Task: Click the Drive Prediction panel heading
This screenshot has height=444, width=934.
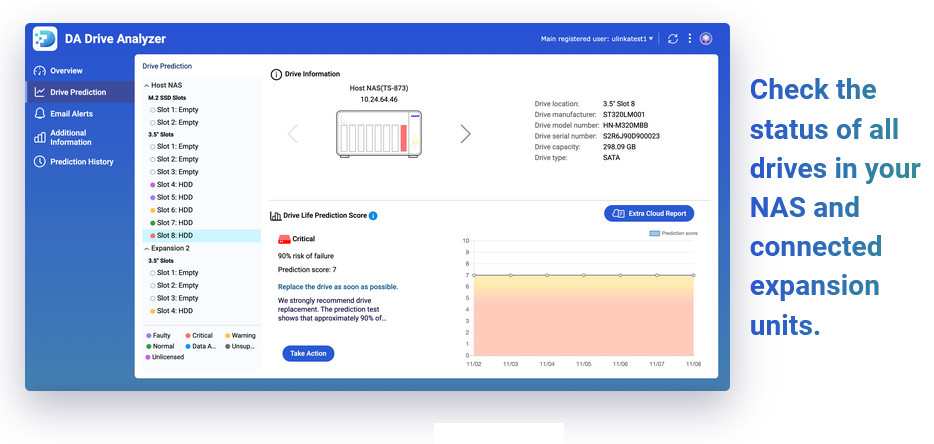Action: coord(167,66)
